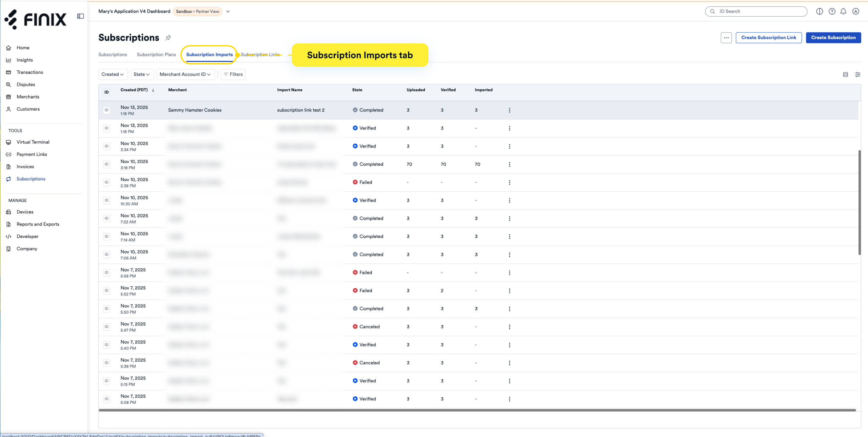Open Merchants in sidebar
This screenshot has height=437, width=868.
tap(28, 97)
